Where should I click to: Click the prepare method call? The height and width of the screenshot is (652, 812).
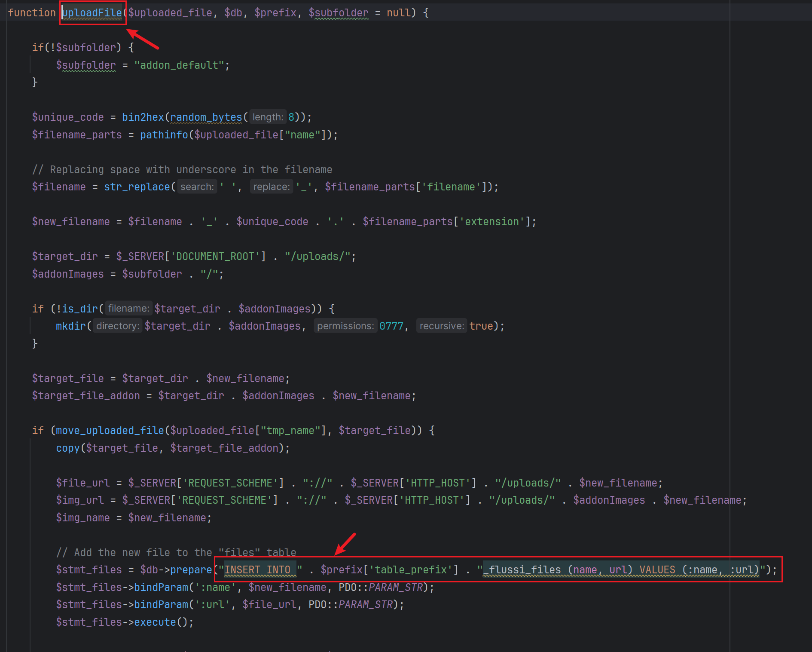tap(191, 570)
